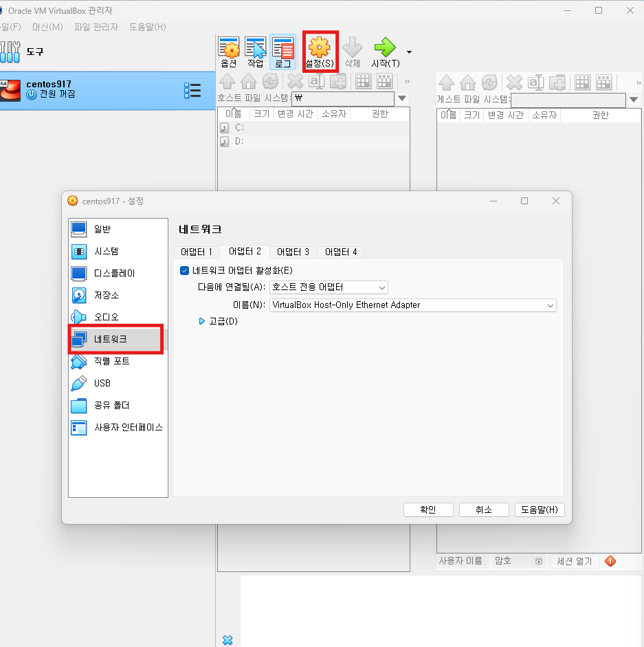The image size is (644, 647).
Task: Go to home folder in host file pane
Action: click(248, 81)
